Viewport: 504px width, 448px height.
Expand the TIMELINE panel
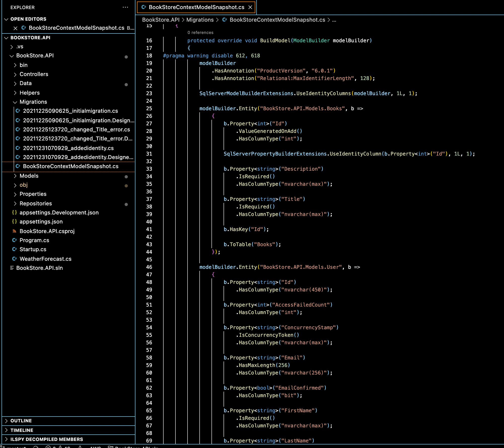6,430
